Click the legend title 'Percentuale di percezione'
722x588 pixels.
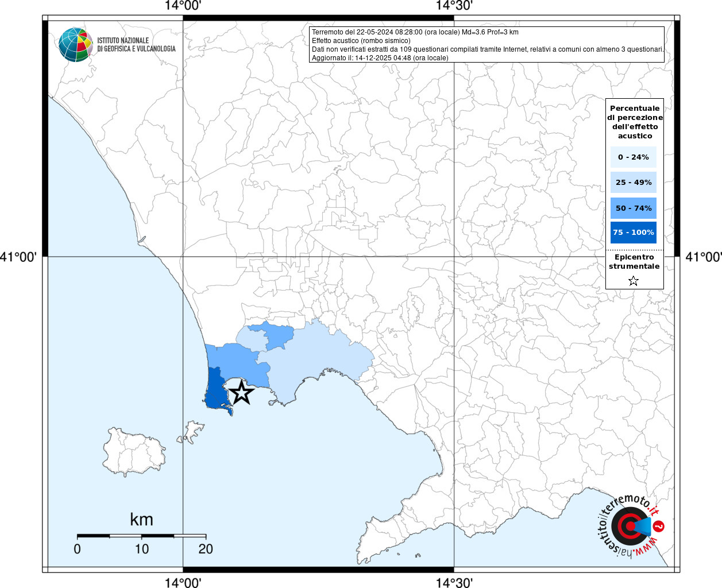[635, 122]
